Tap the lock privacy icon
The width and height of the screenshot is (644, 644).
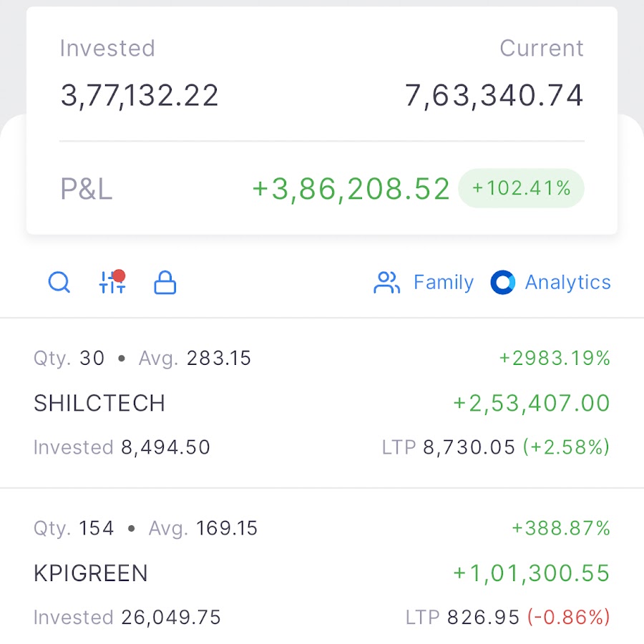(x=165, y=282)
